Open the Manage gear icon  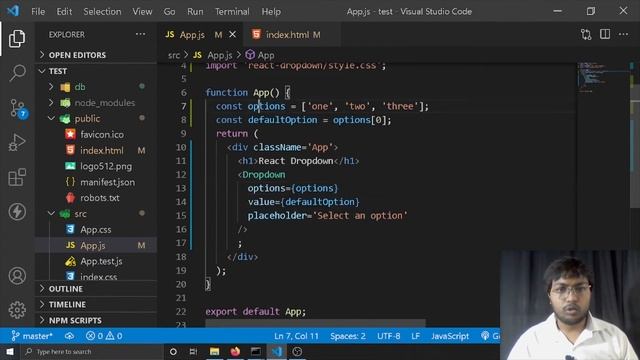[17, 310]
